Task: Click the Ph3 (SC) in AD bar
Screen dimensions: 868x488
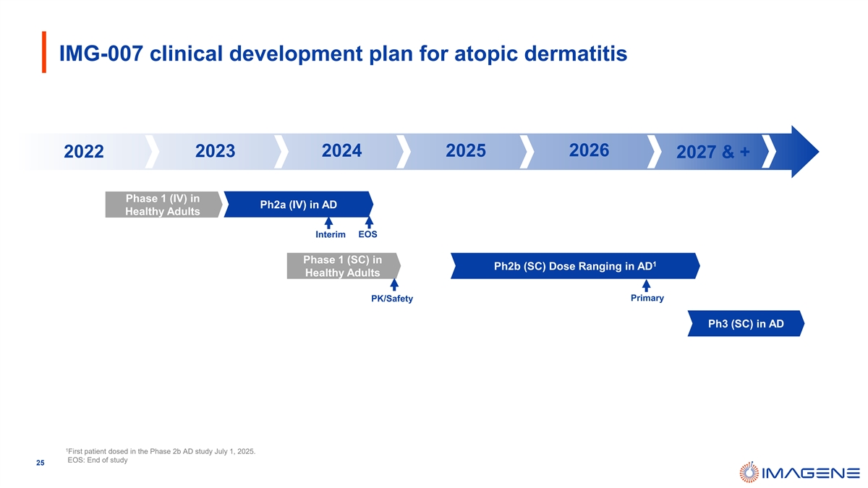Action: coord(745,324)
